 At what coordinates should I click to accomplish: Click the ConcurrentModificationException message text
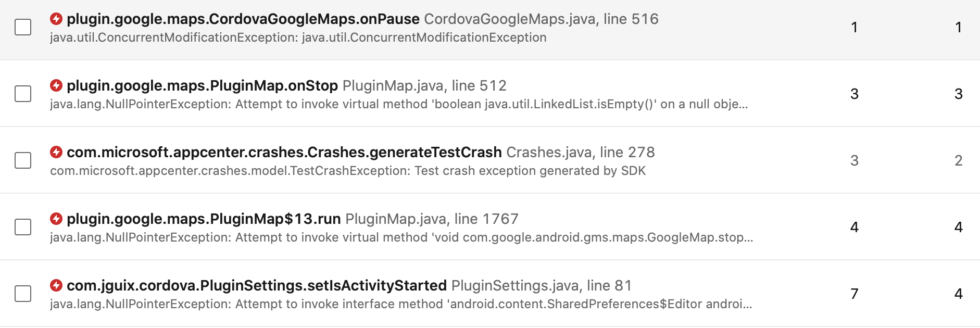tap(297, 37)
